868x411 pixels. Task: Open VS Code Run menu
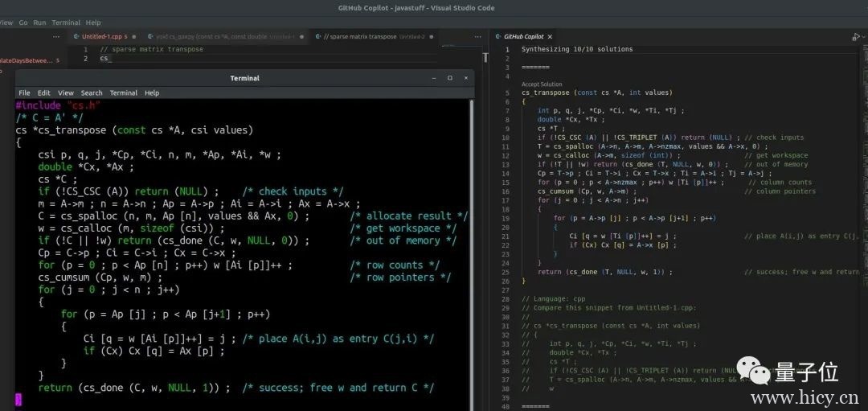click(40, 23)
